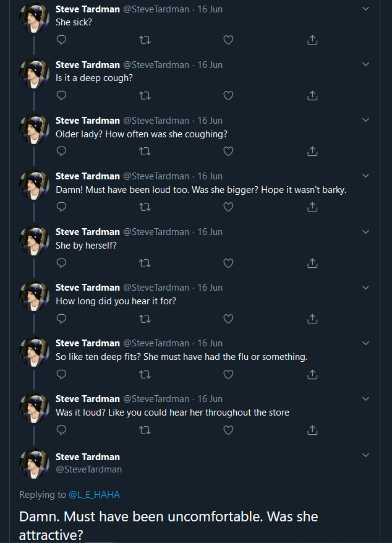Share the "Hope it wasn't barky" tweet
This screenshot has width=392, height=543.
[x=312, y=207]
